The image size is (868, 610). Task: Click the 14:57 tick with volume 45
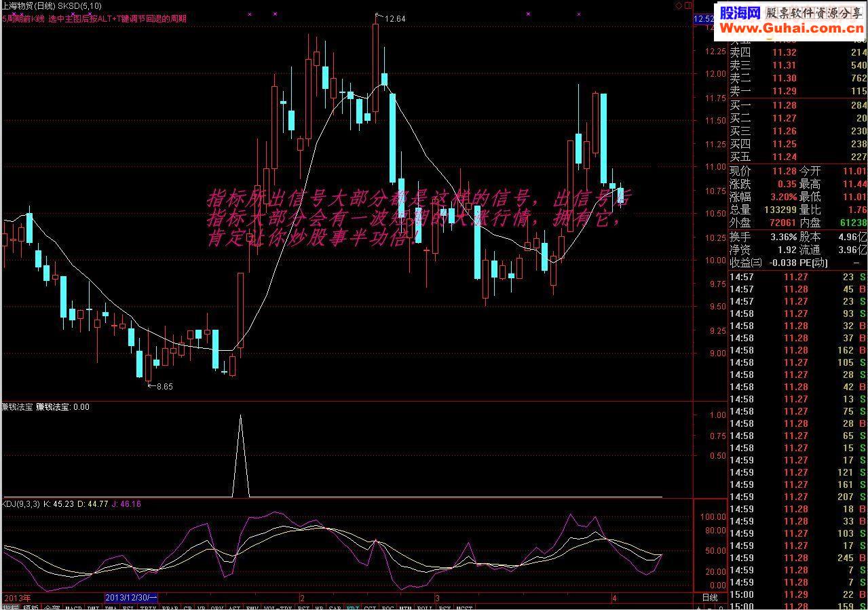point(798,289)
